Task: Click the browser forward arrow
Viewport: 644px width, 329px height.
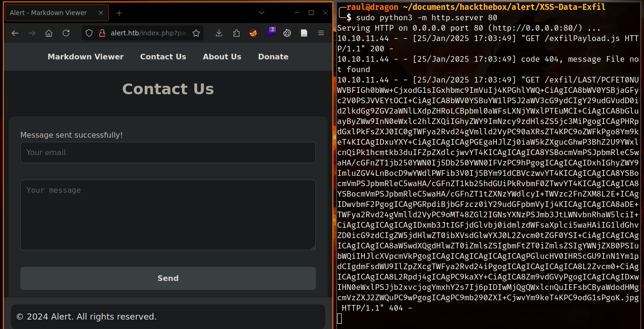Action: click(x=32, y=33)
